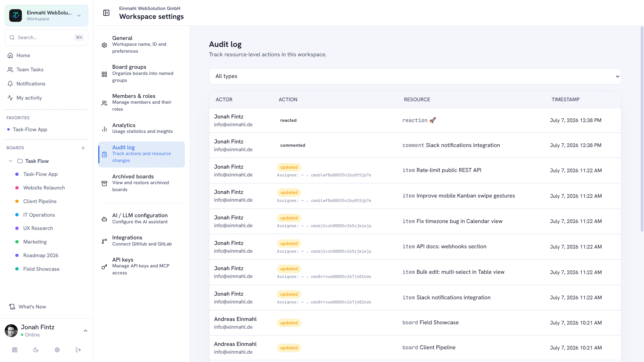Open the workspace switcher chevron
The image size is (644, 362).
79,16
